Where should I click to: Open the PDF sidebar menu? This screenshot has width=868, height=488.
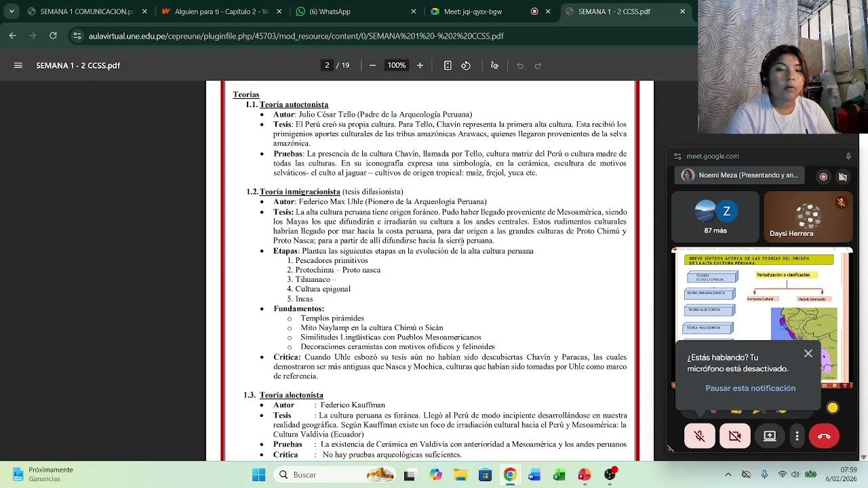click(18, 66)
